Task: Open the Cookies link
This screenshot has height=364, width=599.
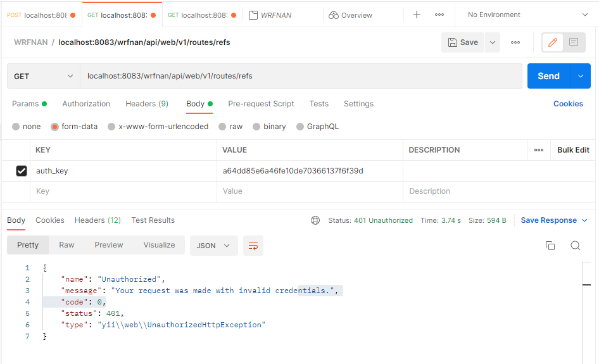Action: point(568,104)
